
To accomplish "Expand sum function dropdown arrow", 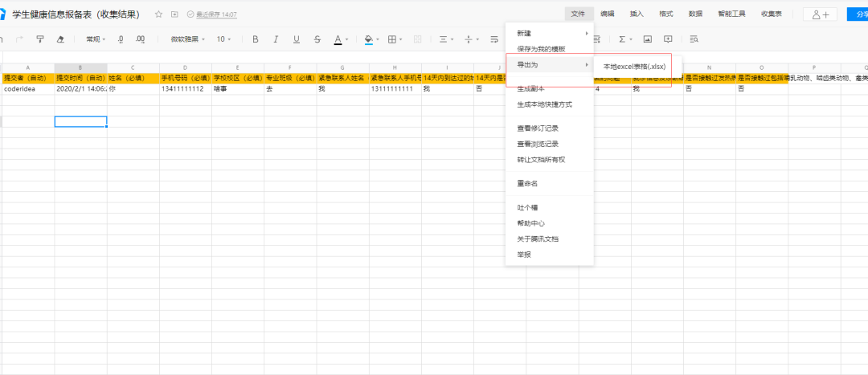I will pos(631,39).
